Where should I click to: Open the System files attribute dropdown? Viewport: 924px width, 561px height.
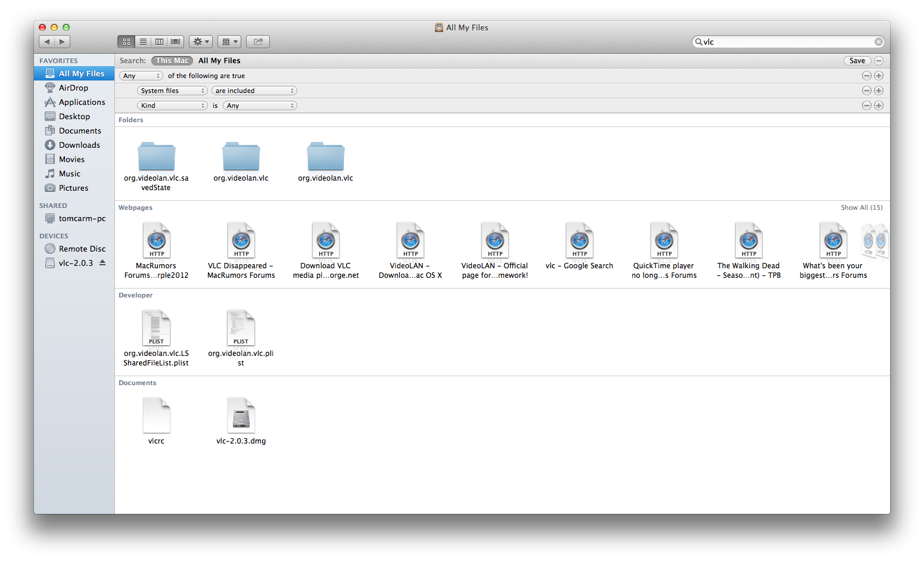172,91
